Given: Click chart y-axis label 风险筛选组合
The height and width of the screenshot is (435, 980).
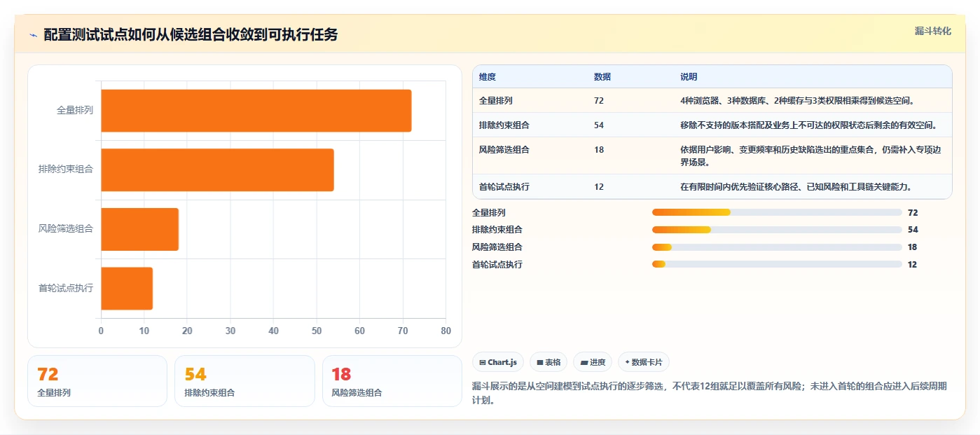Looking at the screenshot, I should (66, 229).
